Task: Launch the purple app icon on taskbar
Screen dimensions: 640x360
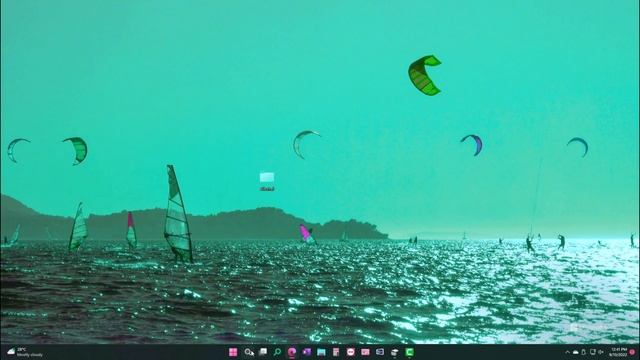Action: pyautogui.click(x=307, y=352)
